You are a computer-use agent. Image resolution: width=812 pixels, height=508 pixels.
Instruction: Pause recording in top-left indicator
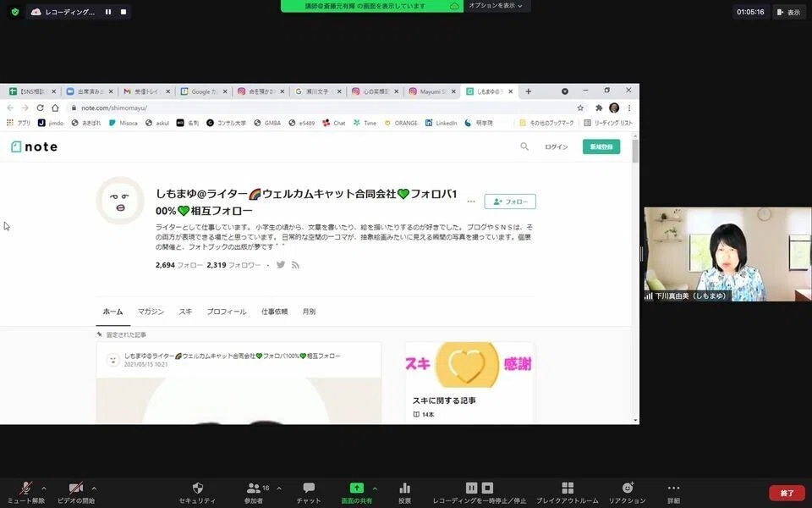[x=108, y=12]
